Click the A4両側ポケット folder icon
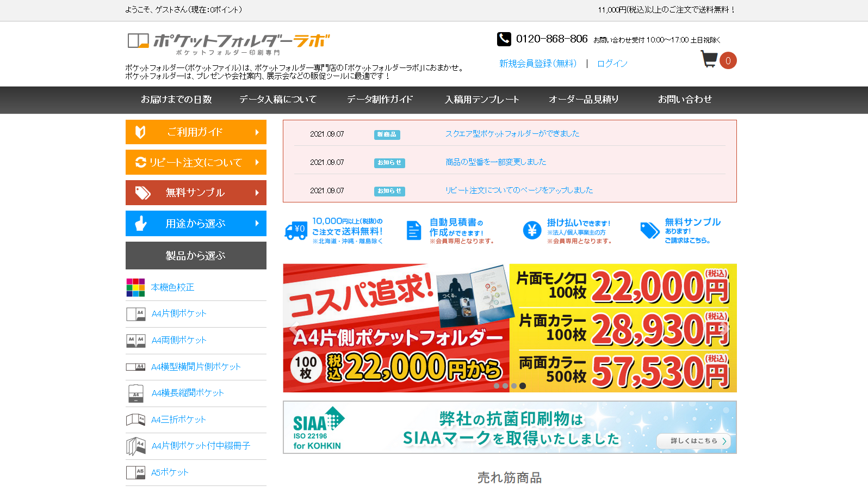This screenshot has height=492, width=868. point(135,341)
